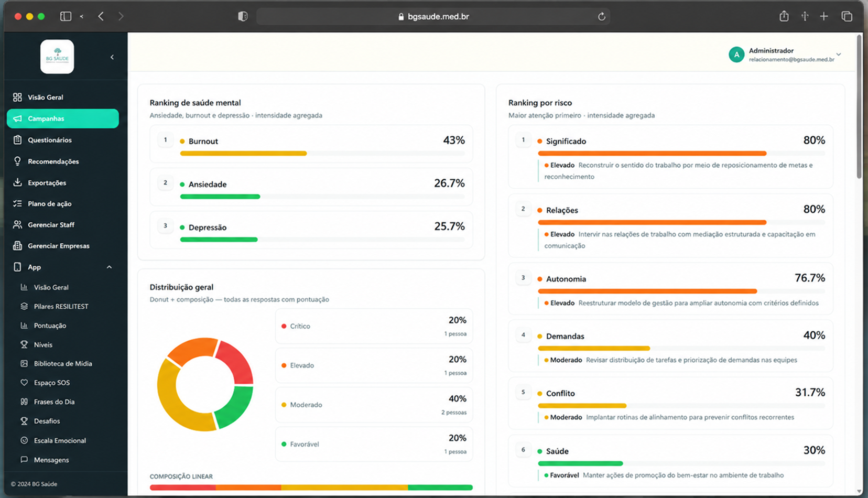
Task: Click the Burnout ranking progress bar
Action: point(322,154)
